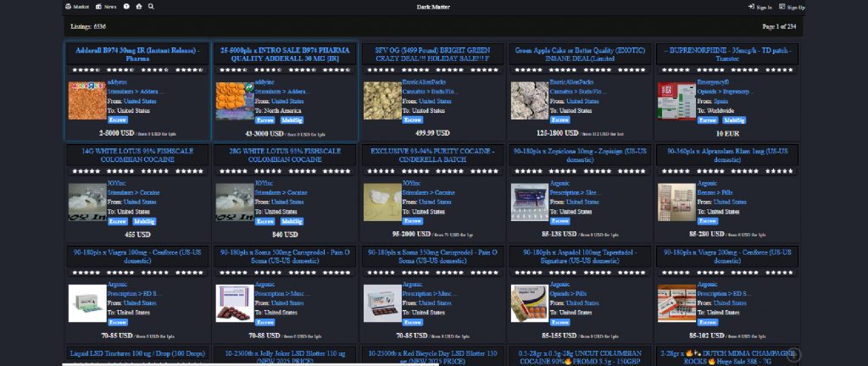Click the Viagra 100mg Cenforce thumbnail
Viewport: 868px width, 366px height.
87,303
